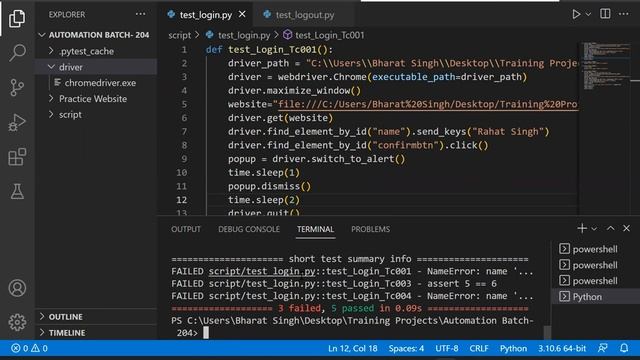The image size is (640, 360).
Task: Change encoding via UTF-8 status item
Action: point(447,349)
